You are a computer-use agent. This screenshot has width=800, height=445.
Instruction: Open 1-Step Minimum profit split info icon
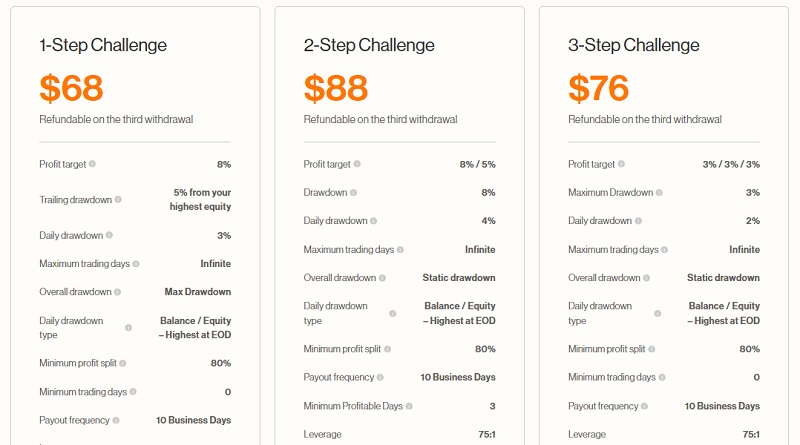pyautogui.click(x=123, y=363)
